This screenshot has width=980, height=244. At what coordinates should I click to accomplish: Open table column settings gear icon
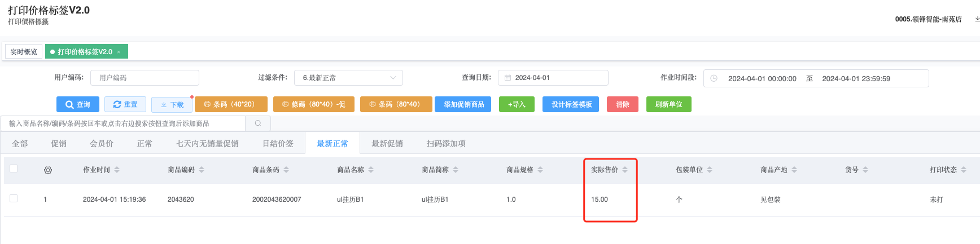click(x=48, y=170)
